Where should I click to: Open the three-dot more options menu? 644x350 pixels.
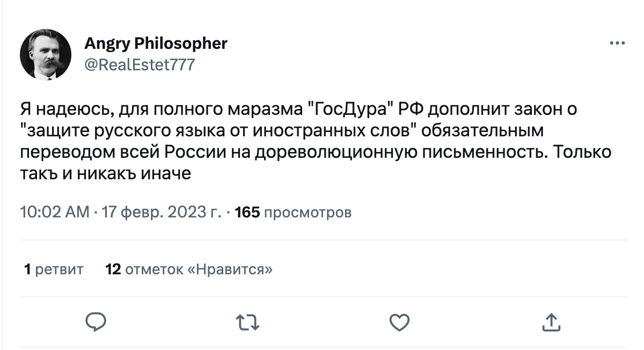pos(617,44)
